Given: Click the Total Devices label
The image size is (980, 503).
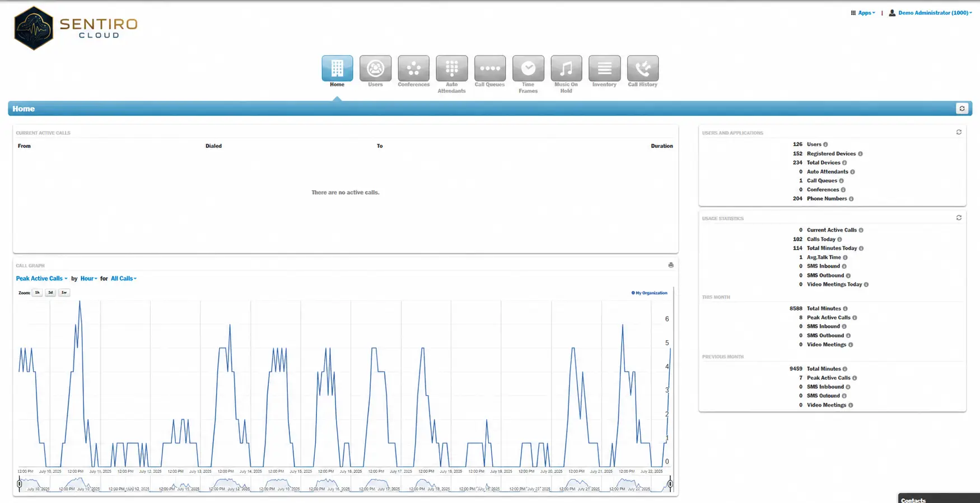Looking at the screenshot, I should pyautogui.click(x=823, y=163).
